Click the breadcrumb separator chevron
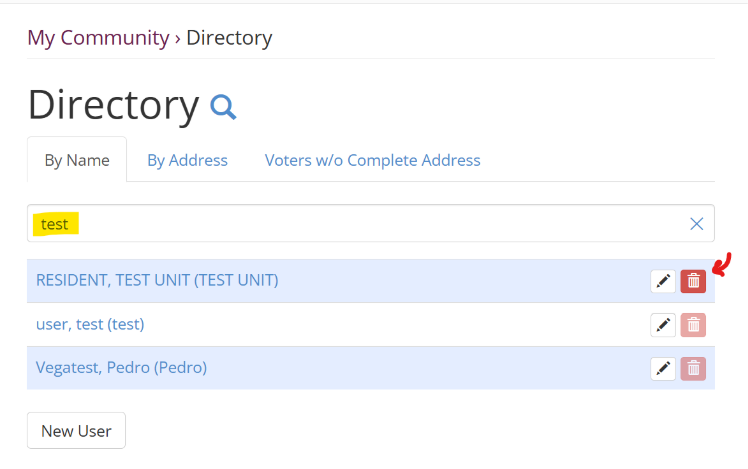Viewport: 748px width, 469px height. [x=178, y=38]
